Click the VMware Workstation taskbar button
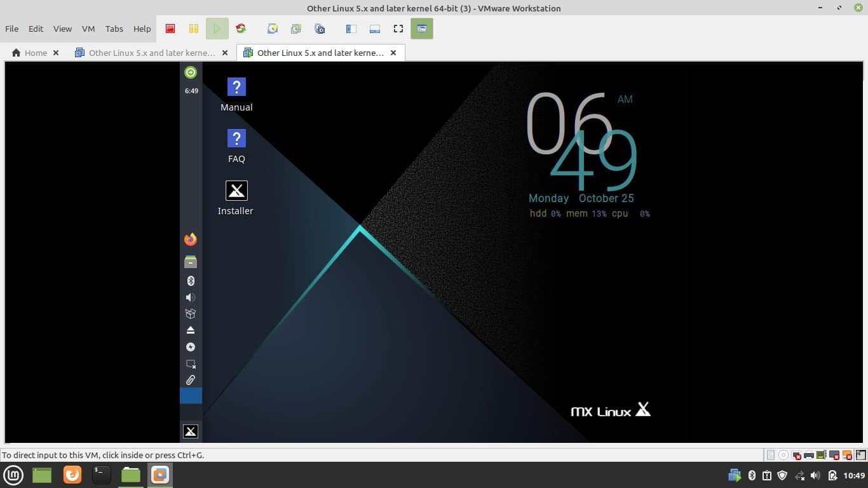 (160, 475)
